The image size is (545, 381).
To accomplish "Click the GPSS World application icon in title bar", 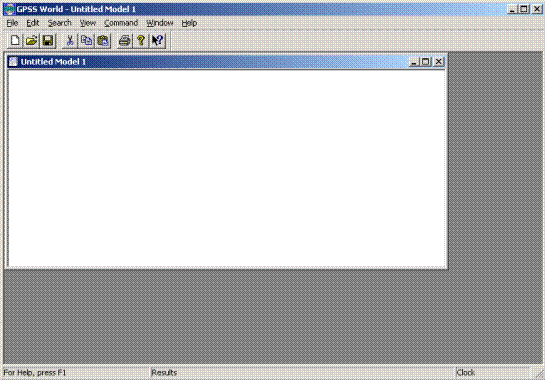I will tap(10, 9).
